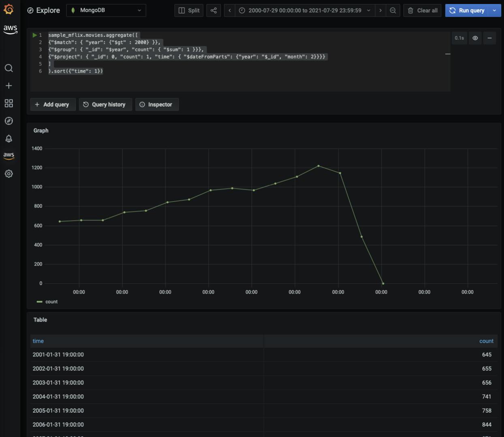The width and height of the screenshot is (504, 437).
Task: Open the Alerting bell icon
Action: [9, 139]
